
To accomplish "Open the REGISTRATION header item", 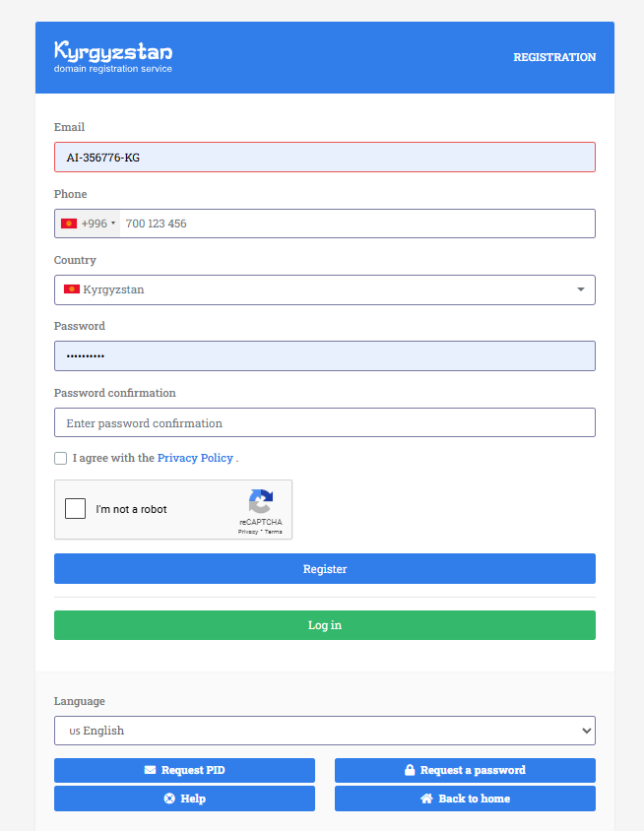I will click(x=554, y=57).
